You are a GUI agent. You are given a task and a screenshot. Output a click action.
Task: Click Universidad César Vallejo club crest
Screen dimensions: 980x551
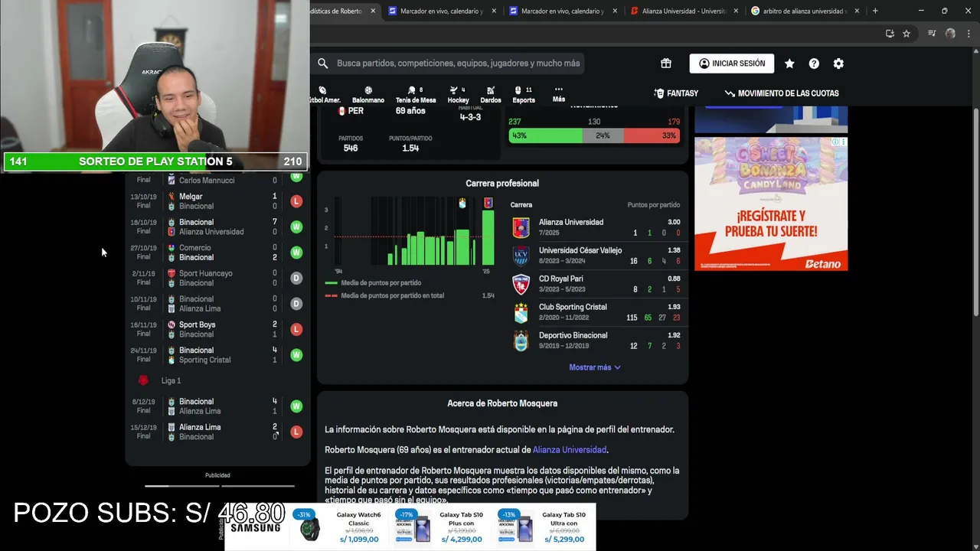tap(521, 256)
